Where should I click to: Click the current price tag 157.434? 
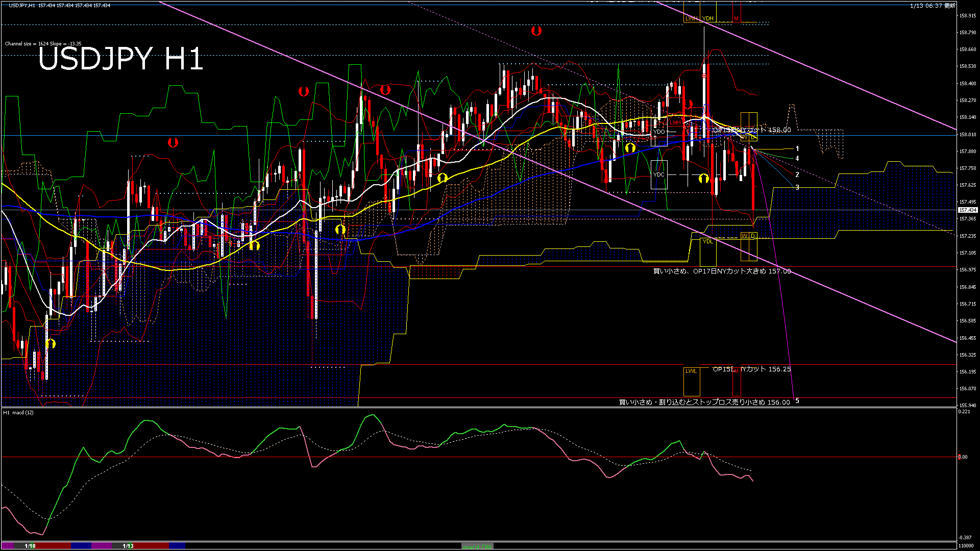click(967, 210)
